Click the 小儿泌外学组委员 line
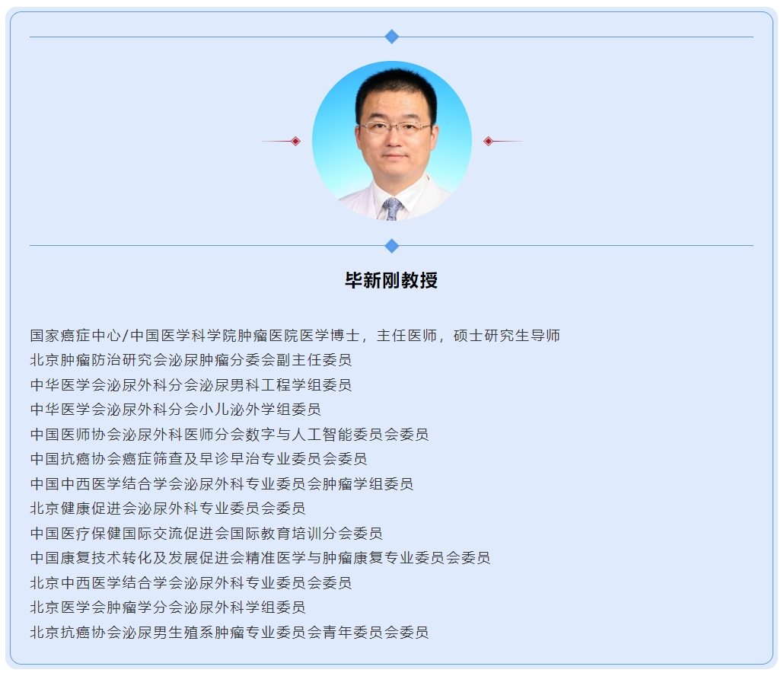Screen dimensions: 784x676 point(176,410)
